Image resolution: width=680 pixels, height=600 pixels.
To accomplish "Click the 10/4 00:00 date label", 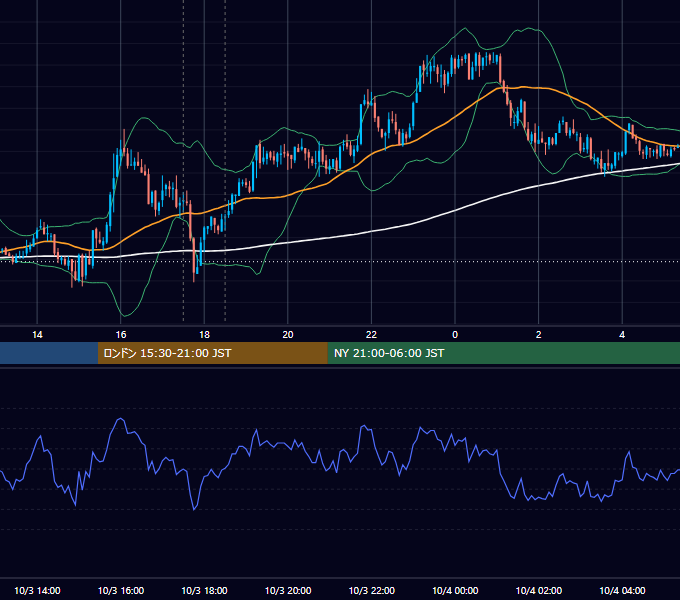I will click(455, 590).
